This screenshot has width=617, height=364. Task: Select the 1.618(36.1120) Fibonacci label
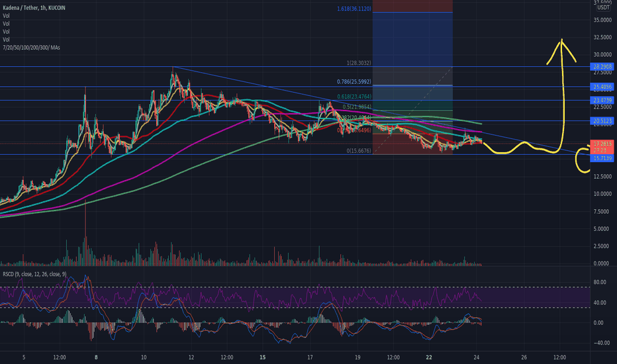tap(354, 9)
